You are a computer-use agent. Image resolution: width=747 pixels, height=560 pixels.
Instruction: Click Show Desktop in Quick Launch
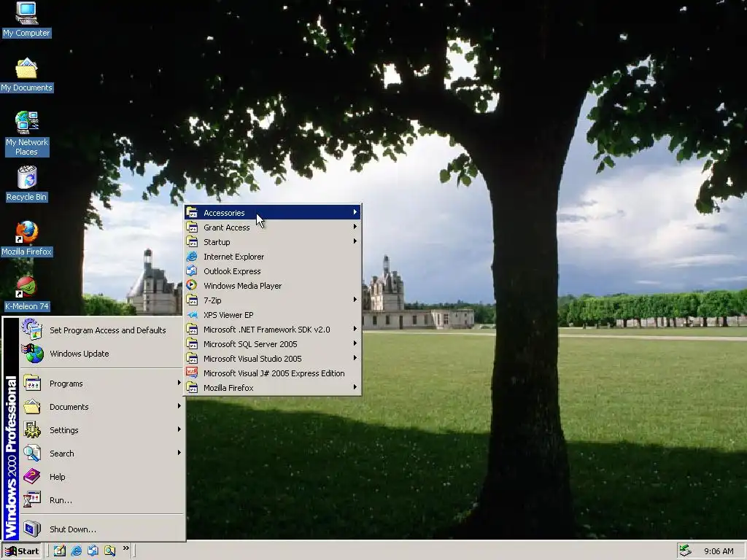60,551
